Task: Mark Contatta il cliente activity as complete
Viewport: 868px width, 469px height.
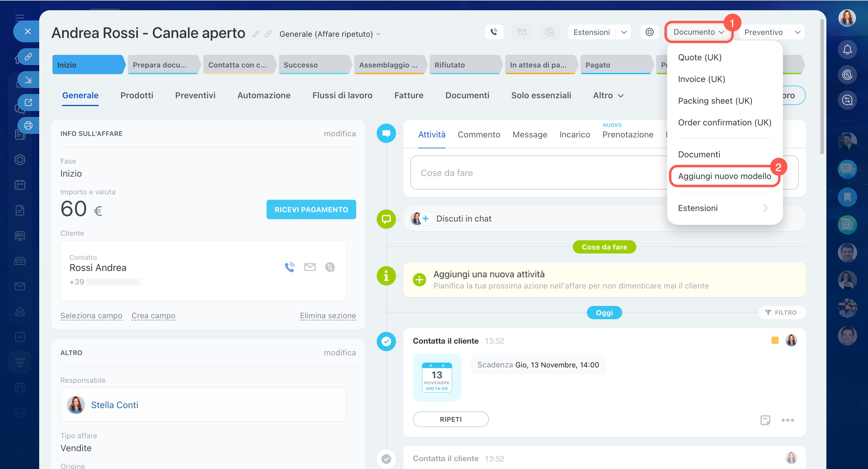Action: (386, 342)
